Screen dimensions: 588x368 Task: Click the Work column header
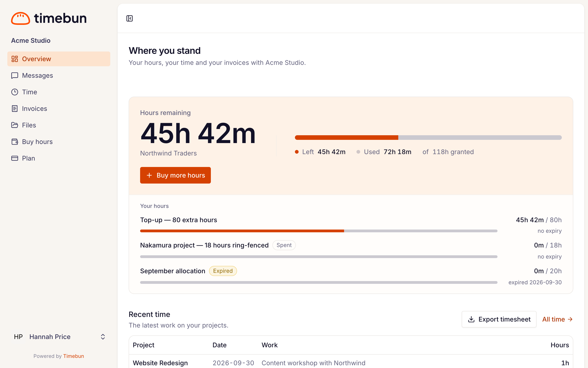click(x=269, y=345)
